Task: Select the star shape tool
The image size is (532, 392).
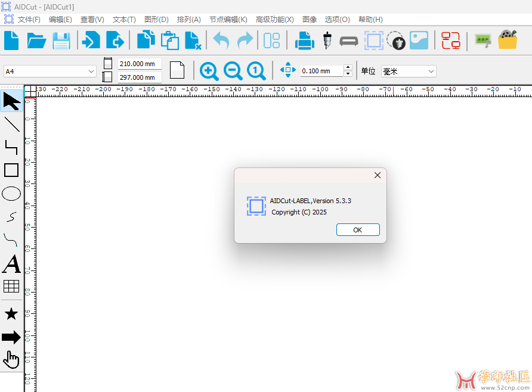Action: (11, 314)
